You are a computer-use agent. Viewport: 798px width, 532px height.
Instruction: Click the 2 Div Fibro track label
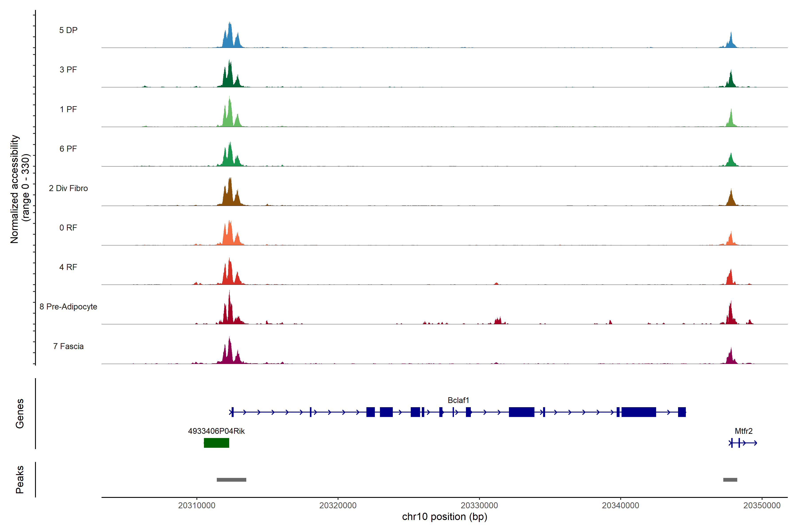pos(68,188)
